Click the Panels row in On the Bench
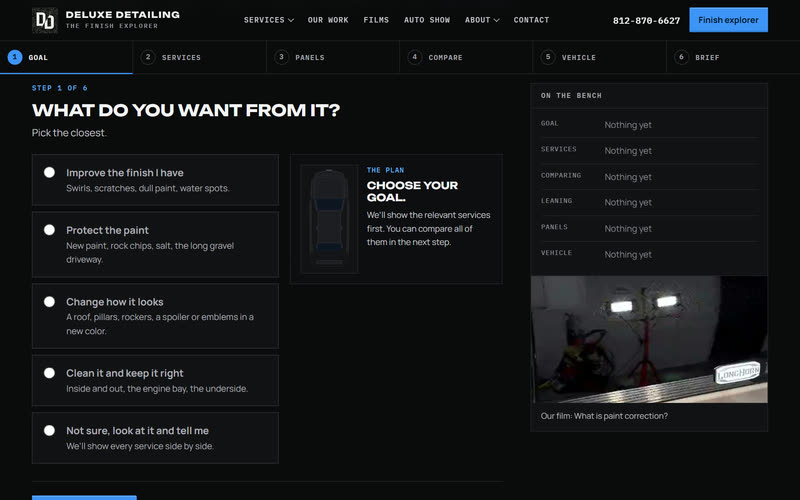 [649, 228]
